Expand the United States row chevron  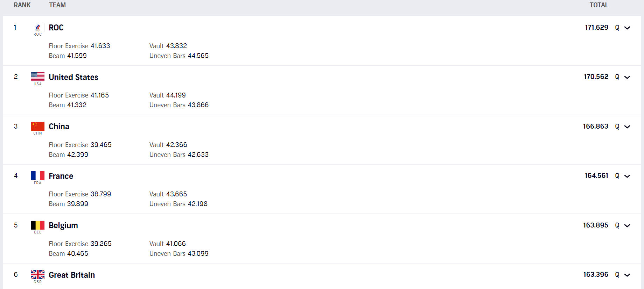tap(627, 77)
